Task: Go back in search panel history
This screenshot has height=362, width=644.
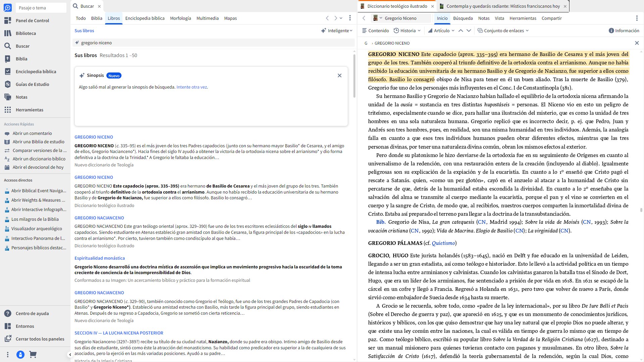Action: [x=327, y=18]
